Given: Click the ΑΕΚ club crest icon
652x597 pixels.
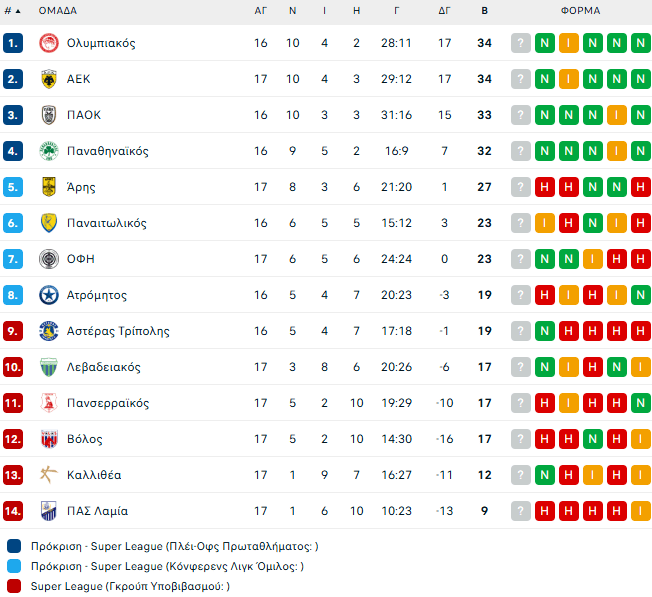Looking at the screenshot, I should (48, 79).
